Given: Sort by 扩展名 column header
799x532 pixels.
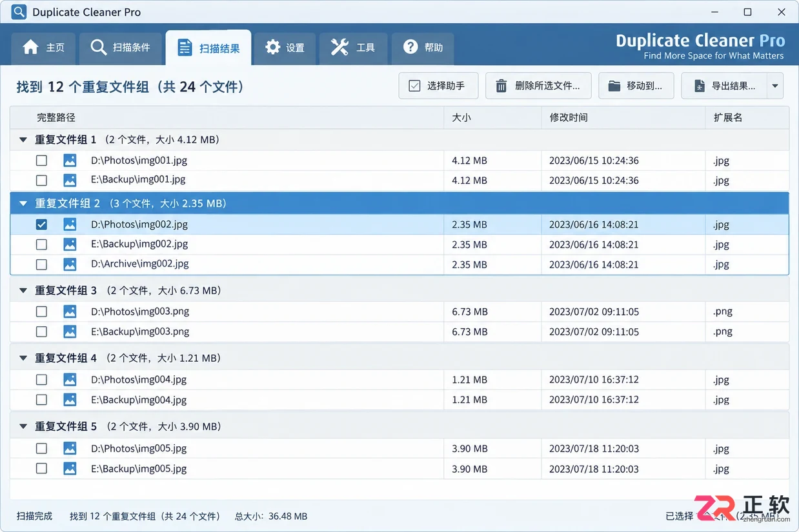Looking at the screenshot, I should 747,117.
